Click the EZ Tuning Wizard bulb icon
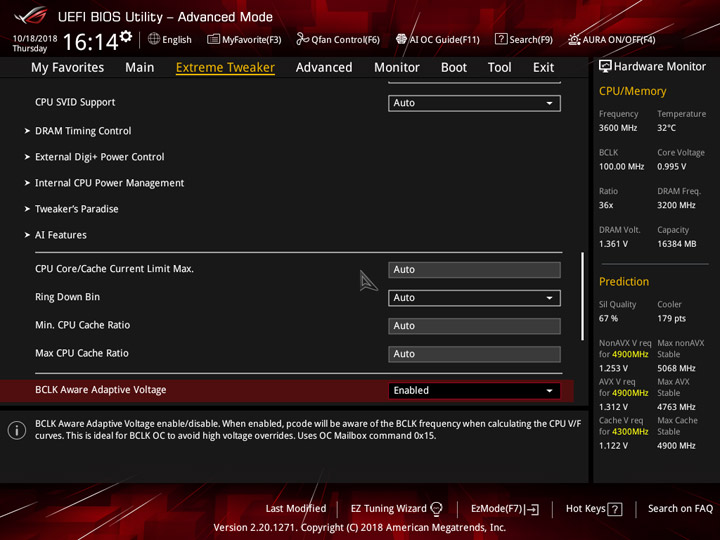 (436, 509)
